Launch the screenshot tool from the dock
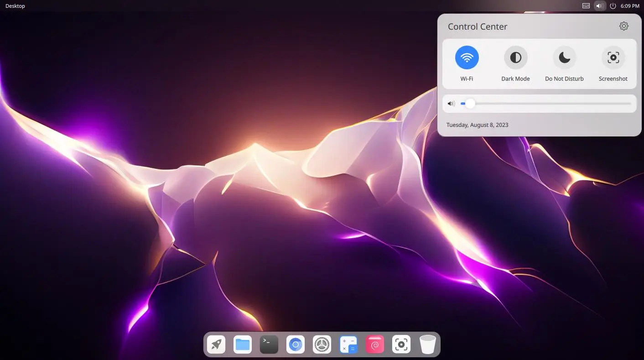 click(401, 344)
